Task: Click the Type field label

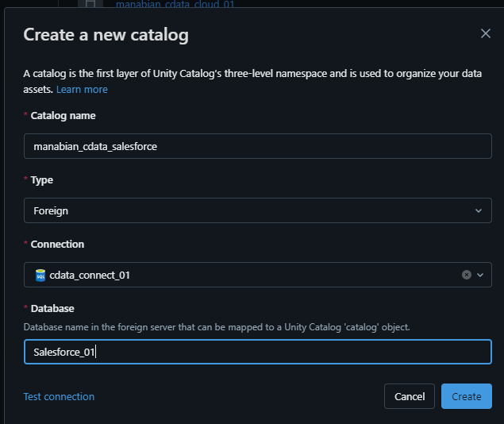Action: [x=41, y=180]
